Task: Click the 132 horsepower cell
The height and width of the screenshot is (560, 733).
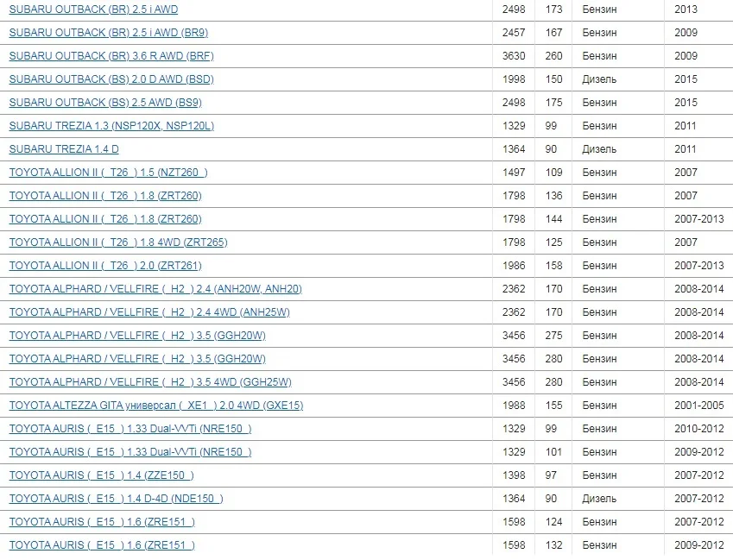Action: tap(553, 546)
